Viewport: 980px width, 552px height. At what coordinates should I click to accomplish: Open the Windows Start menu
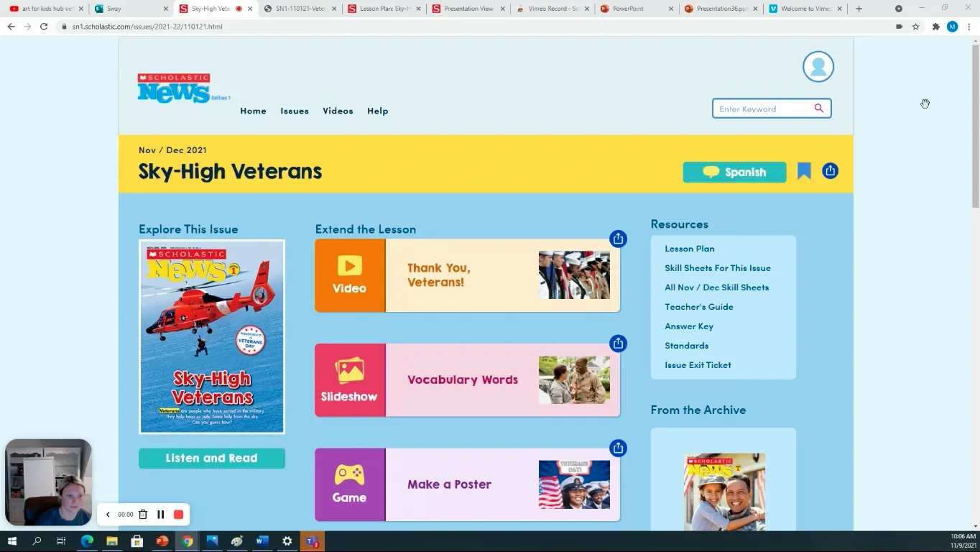coord(11,541)
